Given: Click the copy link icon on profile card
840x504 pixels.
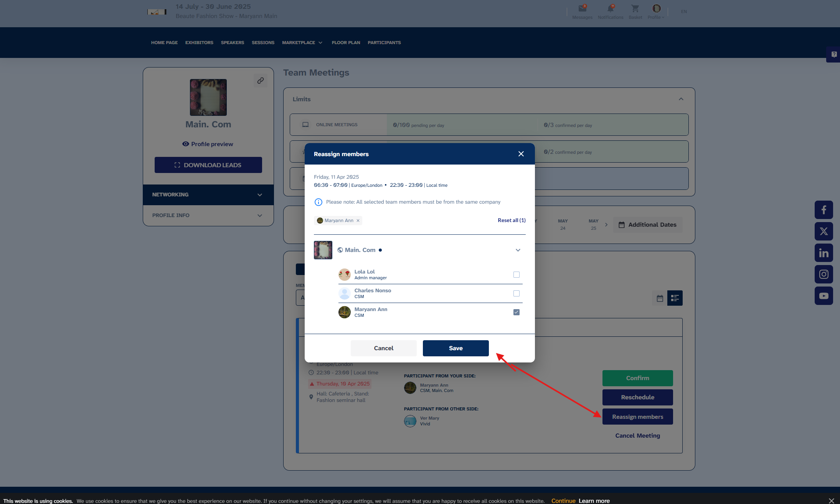Looking at the screenshot, I should click(261, 81).
